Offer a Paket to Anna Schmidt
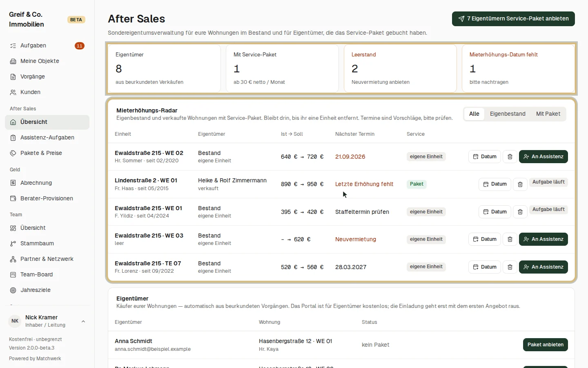This screenshot has width=588, height=368. pyautogui.click(x=546, y=345)
